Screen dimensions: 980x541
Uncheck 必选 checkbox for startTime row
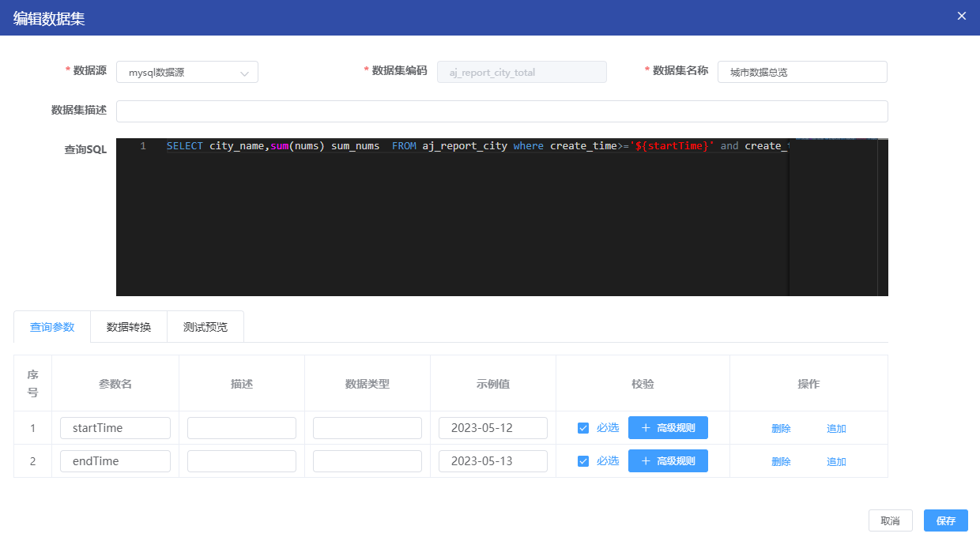tap(583, 428)
